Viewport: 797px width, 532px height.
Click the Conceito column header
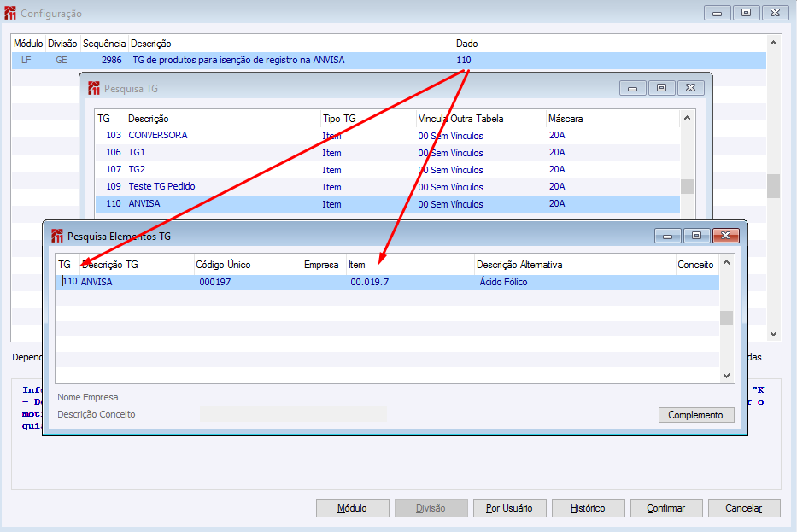(696, 264)
